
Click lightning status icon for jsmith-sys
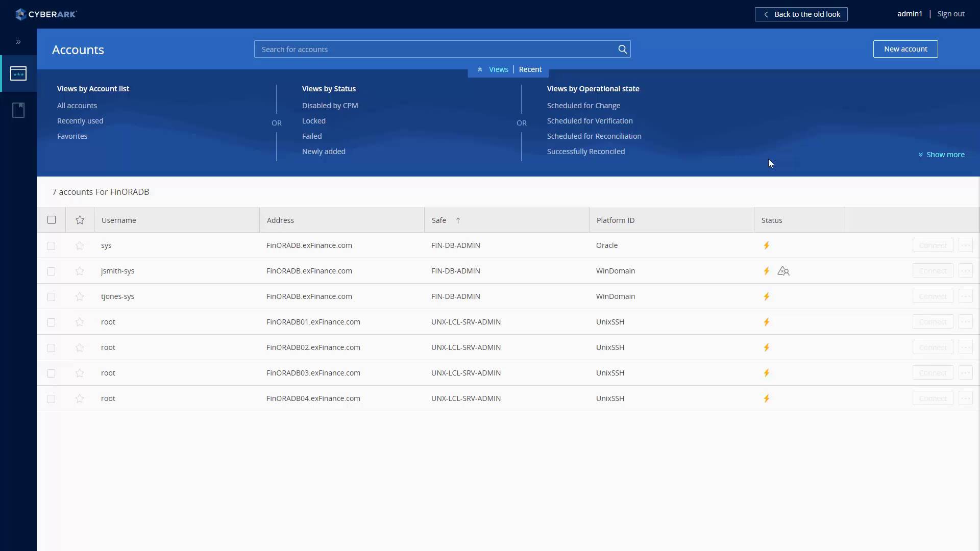[x=766, y=271]
